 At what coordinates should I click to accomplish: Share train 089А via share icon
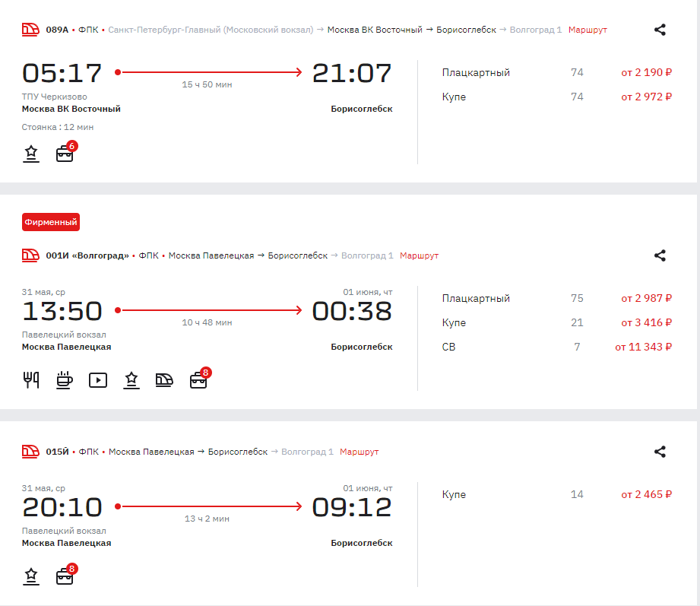(660, 30)
